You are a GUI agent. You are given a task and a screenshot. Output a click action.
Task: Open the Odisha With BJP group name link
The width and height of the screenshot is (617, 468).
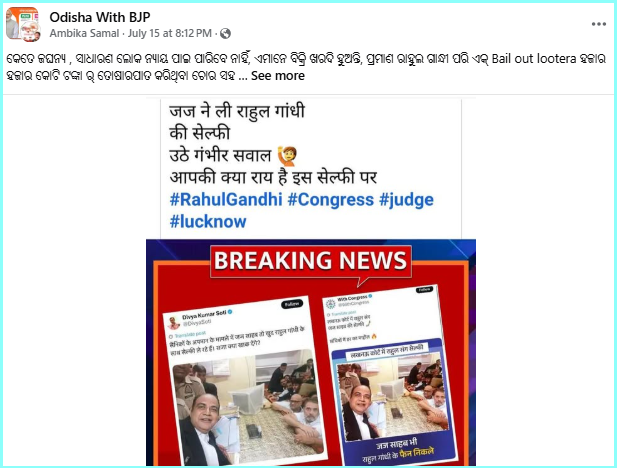(100, 17)
